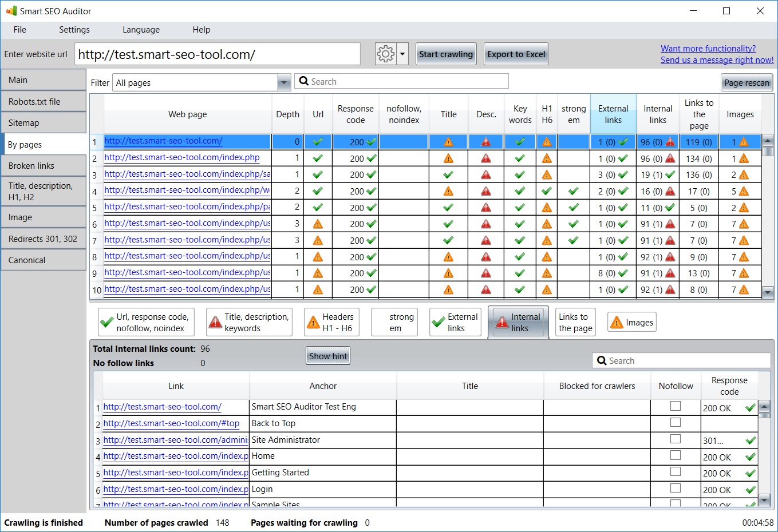Click the website url input field
Image resolution: width=778 pixels, height=532 pixels.
[x=218, y=54]
